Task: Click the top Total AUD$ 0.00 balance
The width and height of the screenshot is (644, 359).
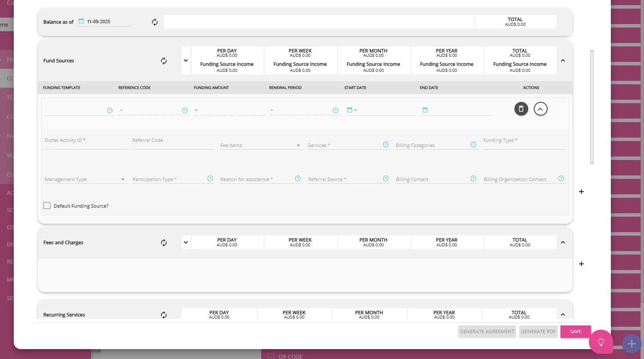Action: tap(515, 22)
